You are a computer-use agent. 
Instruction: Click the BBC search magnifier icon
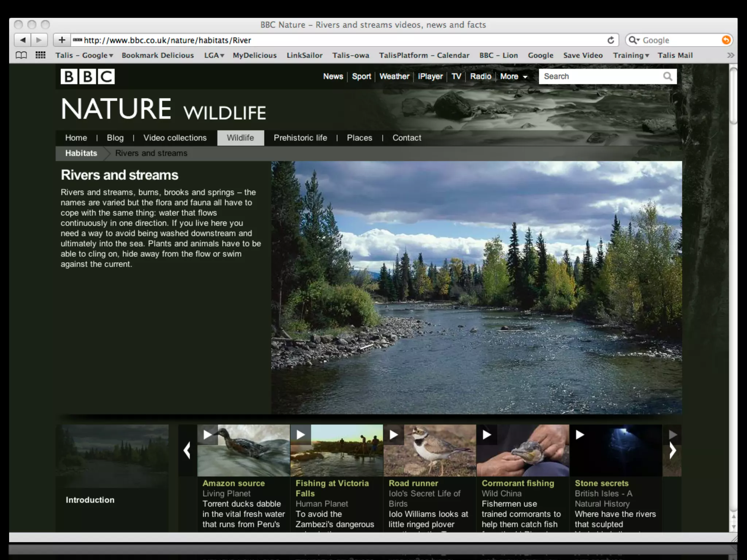[x=667, y=77]
